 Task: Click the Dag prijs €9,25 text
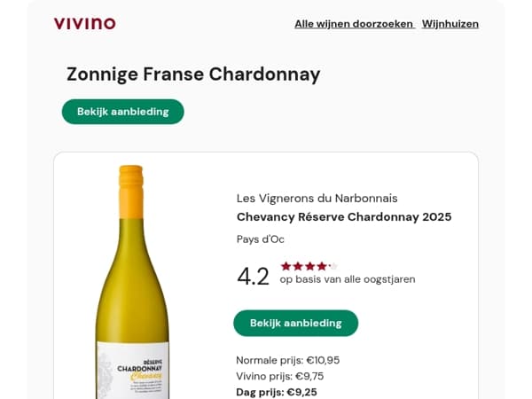(277, 392)
